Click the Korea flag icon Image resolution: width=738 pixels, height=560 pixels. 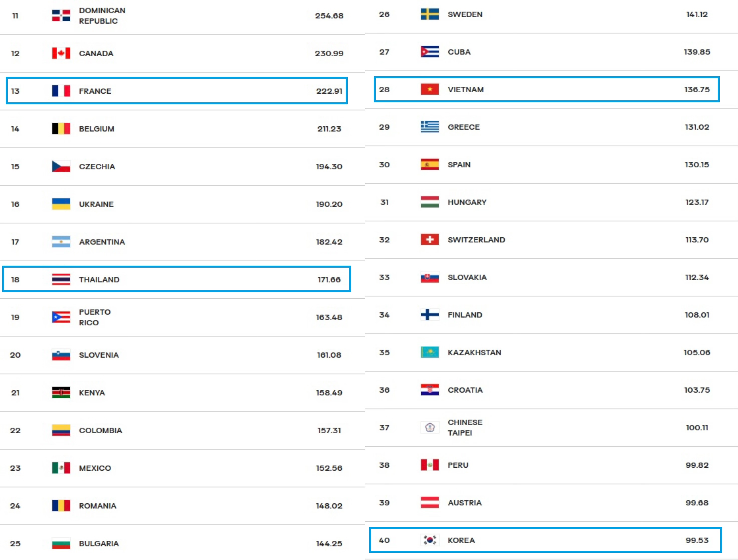pos(430,540)
